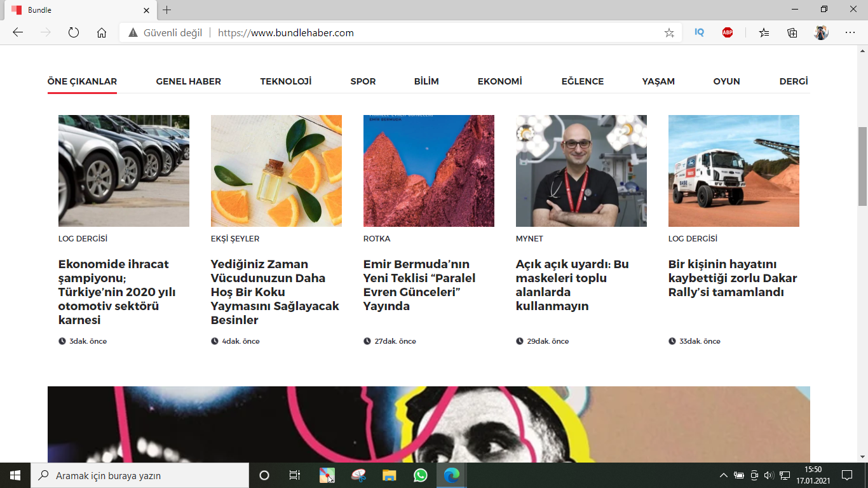The width and height of the screenshot is (868, 488).
Task: Click the white rally truck thumbnail
Action: [x=734, y=171]
